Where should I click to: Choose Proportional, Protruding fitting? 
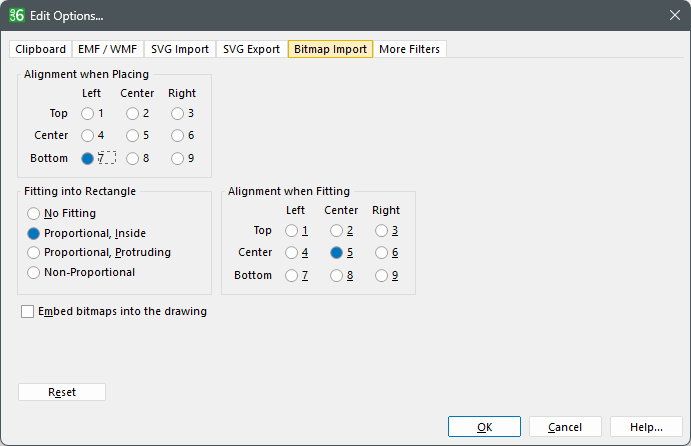click(35, 252)
